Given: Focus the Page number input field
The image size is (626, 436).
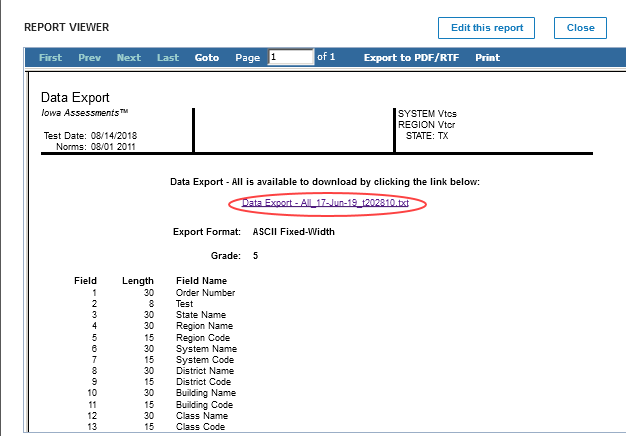Looking at the screenshot, I should pos(290,58).
